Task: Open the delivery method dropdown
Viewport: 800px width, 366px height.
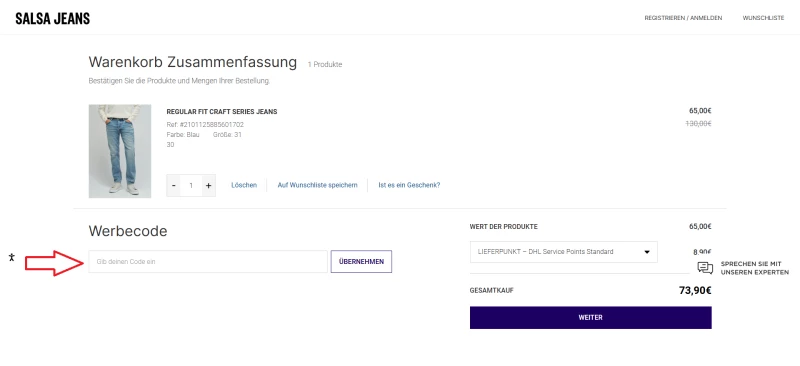Action: (564, 252)
